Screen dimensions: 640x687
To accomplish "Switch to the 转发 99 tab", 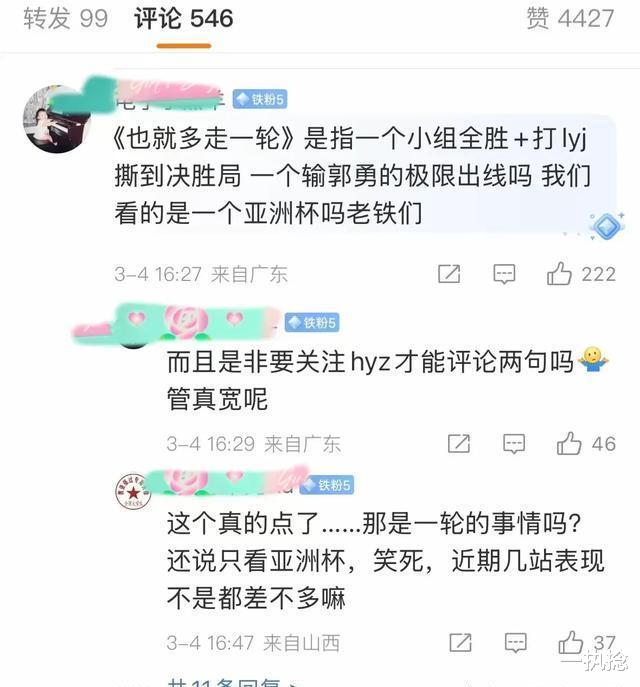I will tap(66, 19).
